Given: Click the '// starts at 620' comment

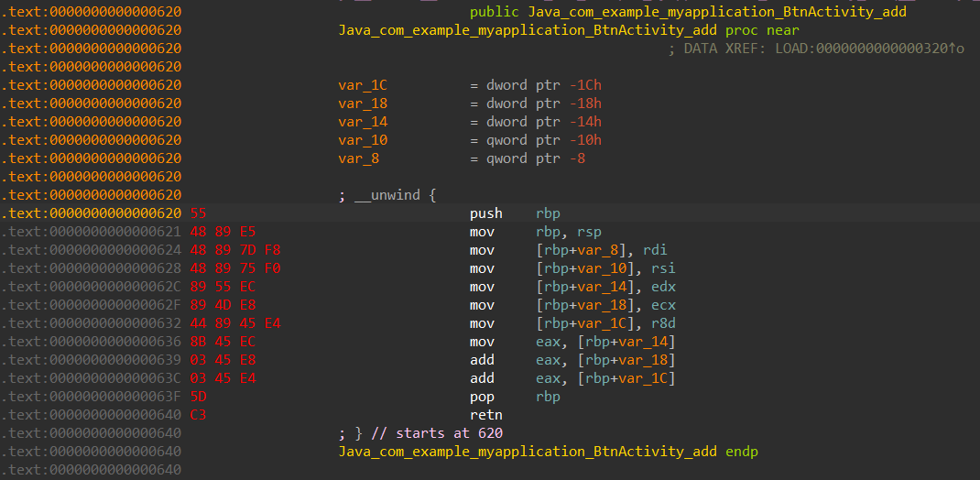Looking at the screenshot, I should coord(437,432).
